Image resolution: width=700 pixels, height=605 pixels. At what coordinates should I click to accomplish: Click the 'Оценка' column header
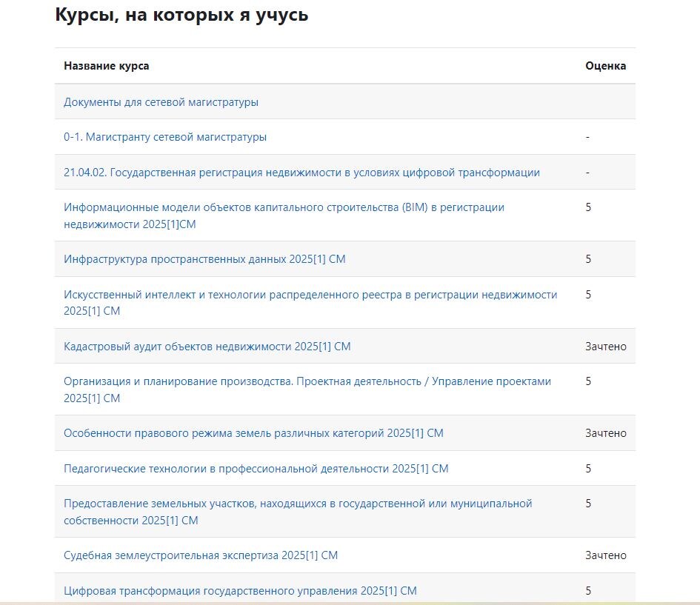(x=606, y=65)
